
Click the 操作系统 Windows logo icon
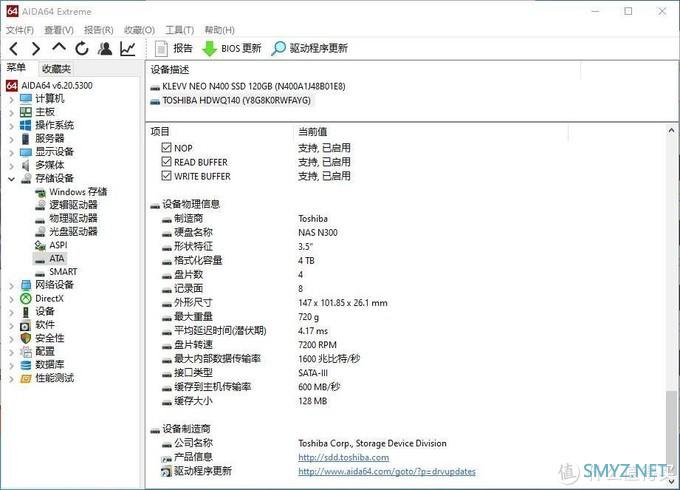coord(26,126)
